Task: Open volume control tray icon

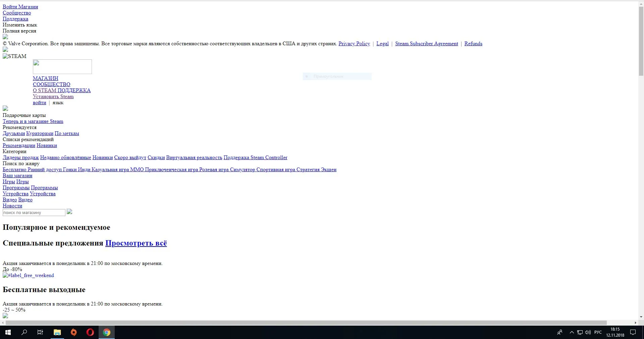Action: click(x=588, y=332)
